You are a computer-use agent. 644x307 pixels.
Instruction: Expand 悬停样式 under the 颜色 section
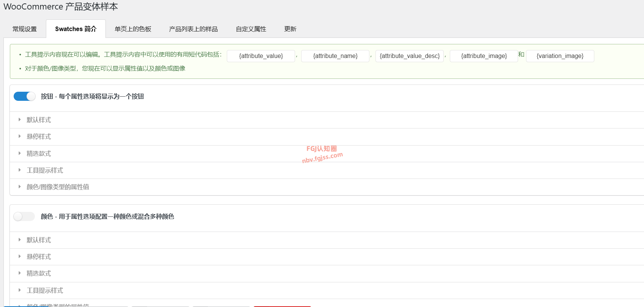pyautogui.click(x=39, y=257)
